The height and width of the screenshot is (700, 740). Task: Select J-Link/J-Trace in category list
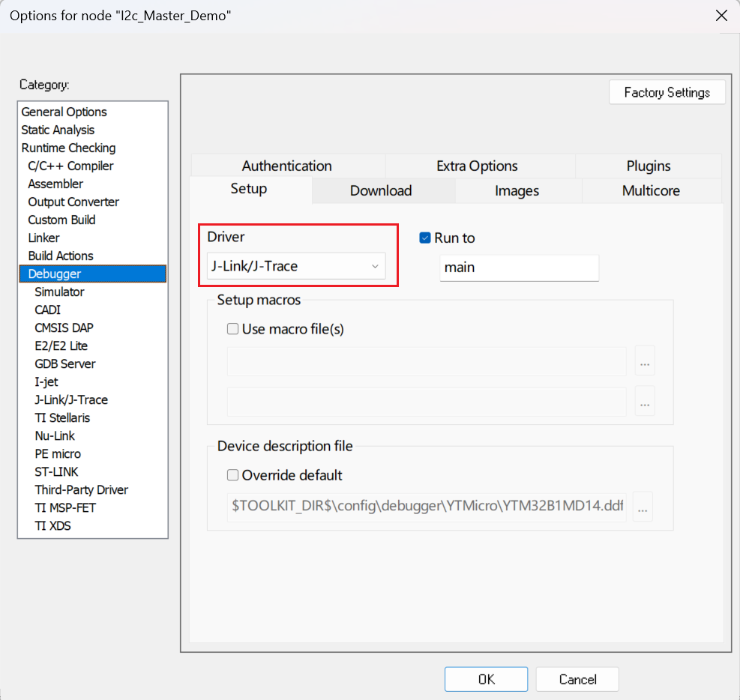point(71,399)
